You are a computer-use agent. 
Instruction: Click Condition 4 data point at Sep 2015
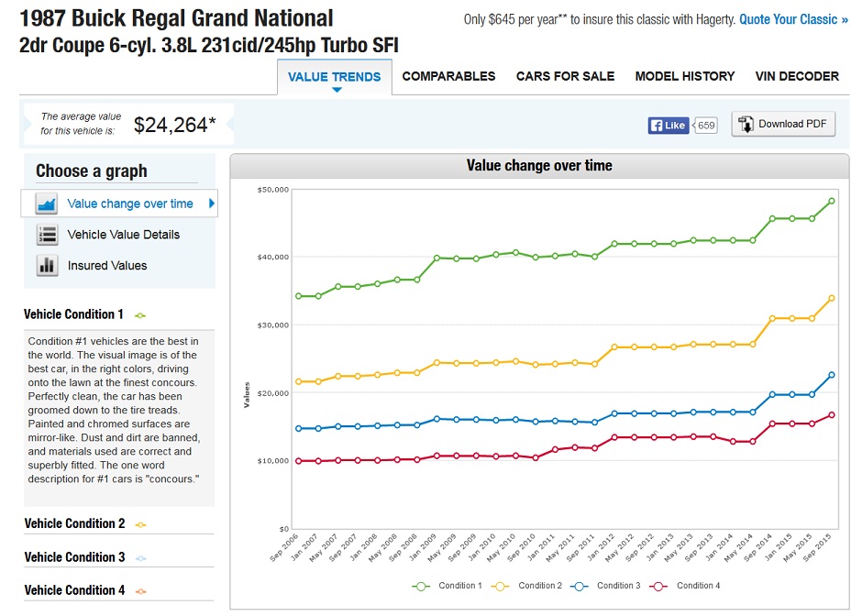point(832,415)
